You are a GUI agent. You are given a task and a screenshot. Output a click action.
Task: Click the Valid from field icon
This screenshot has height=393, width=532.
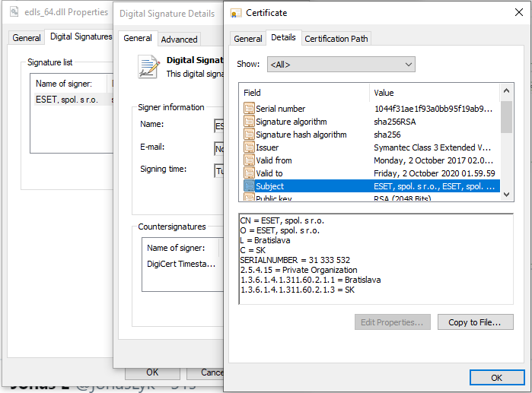[x=249, y=160]
